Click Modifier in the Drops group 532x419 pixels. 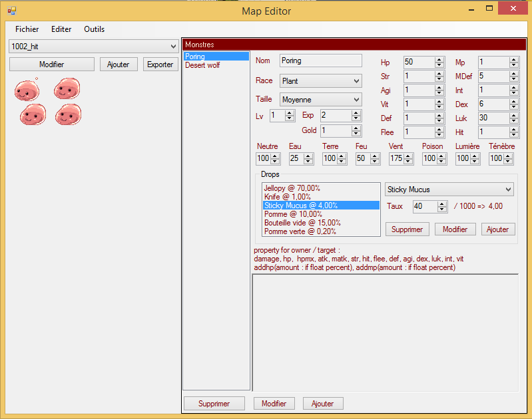coord(455,229)
